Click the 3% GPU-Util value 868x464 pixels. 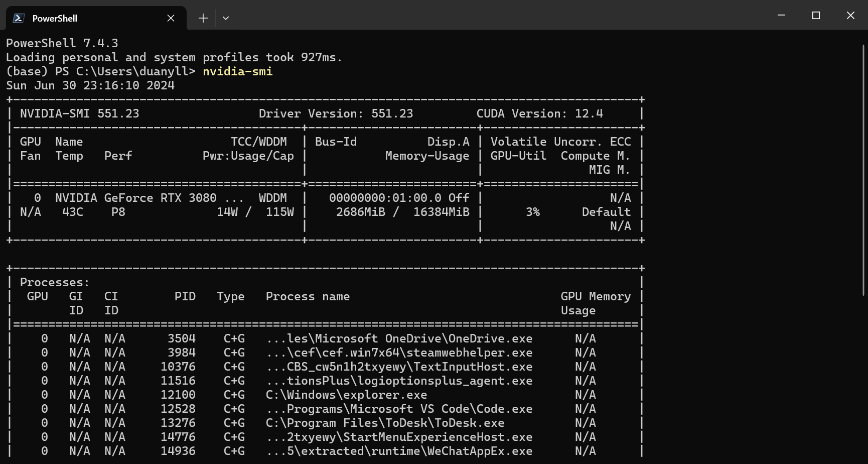click(533, 211)
